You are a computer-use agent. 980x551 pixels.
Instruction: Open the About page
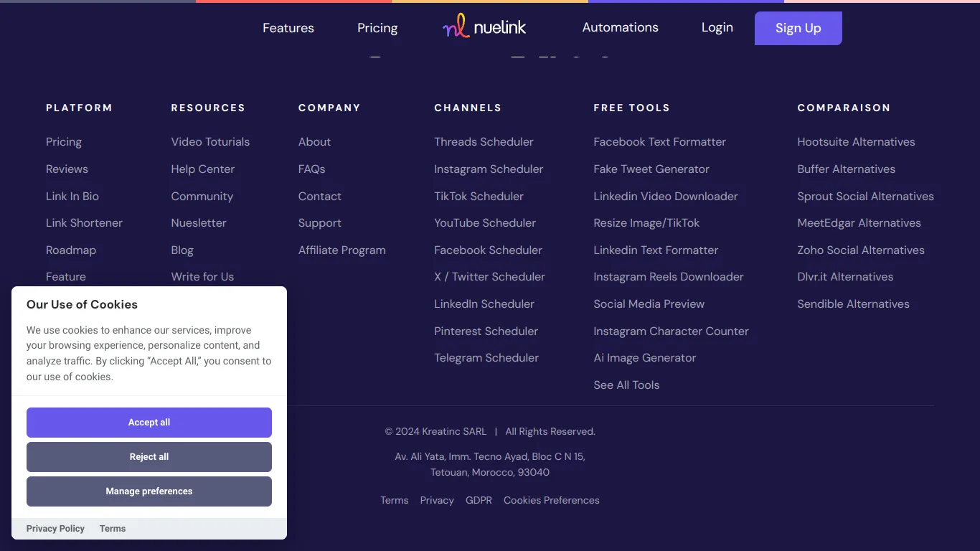[x=314, y=142]
